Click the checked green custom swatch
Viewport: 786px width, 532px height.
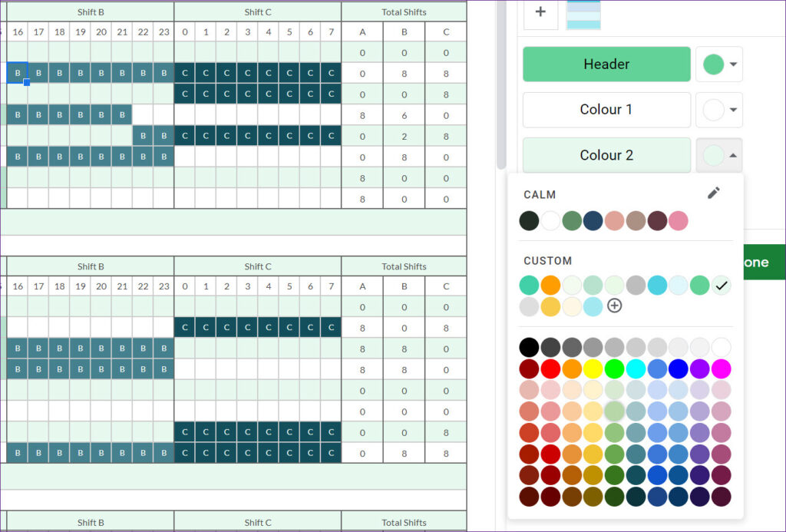pyautogui.click(x=722, y=285)
